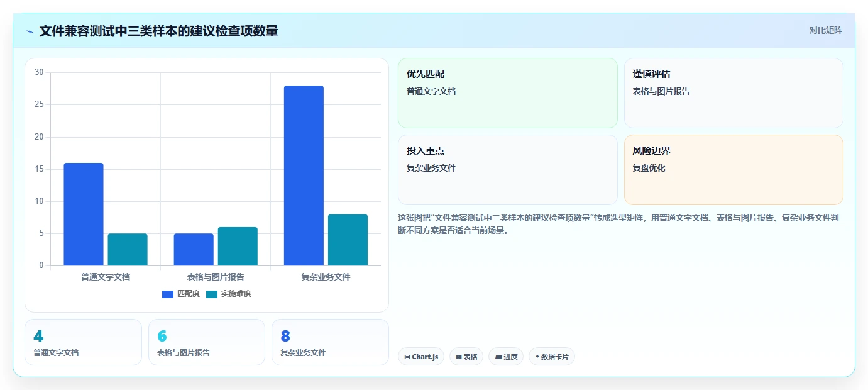
Task: Click the 实施难度 bar for 表格与图片报告
Action: tap(238, 246)
